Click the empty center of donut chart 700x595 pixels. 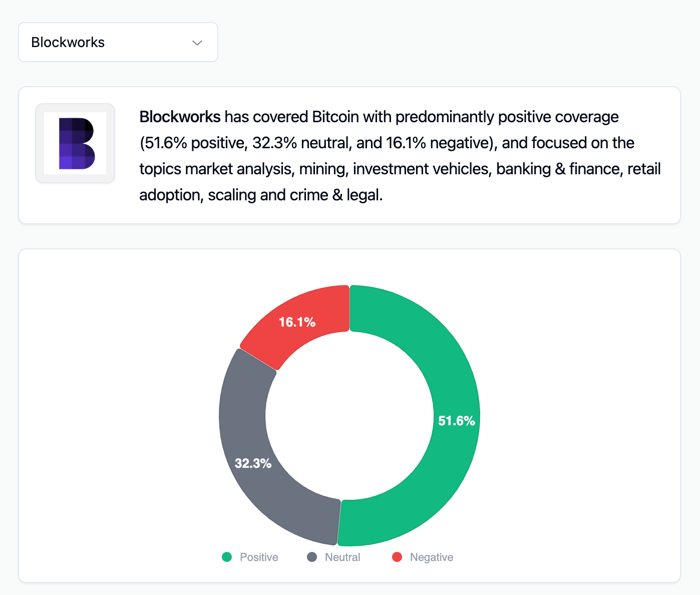[x=349, y=416]
